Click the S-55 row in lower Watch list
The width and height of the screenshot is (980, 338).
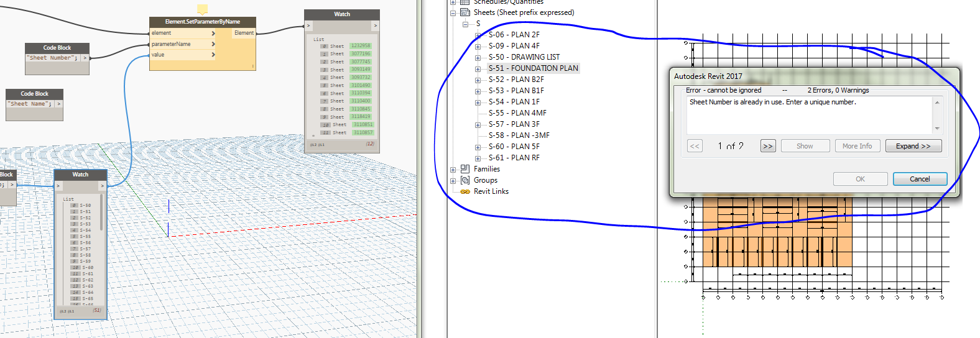pos(81,236)
